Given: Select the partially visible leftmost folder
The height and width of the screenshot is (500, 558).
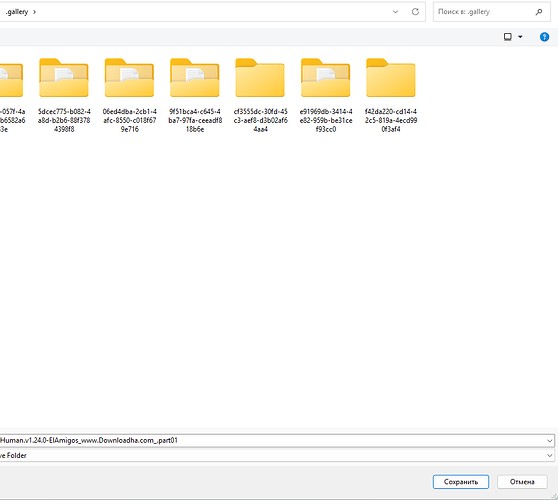Looking at the screenshot, I should [12, 95].
